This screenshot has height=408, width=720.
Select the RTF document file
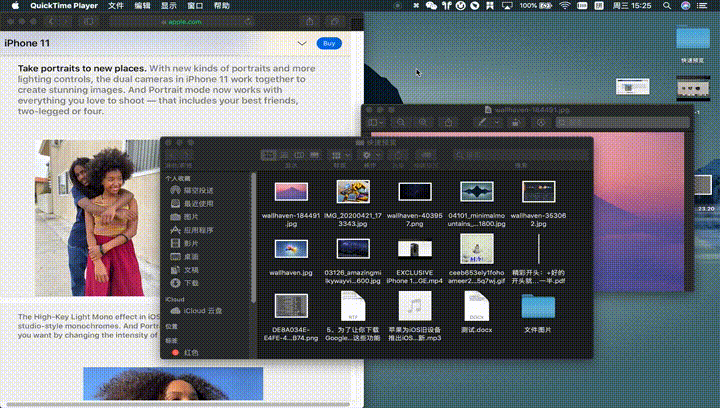[x=353, y=306]
